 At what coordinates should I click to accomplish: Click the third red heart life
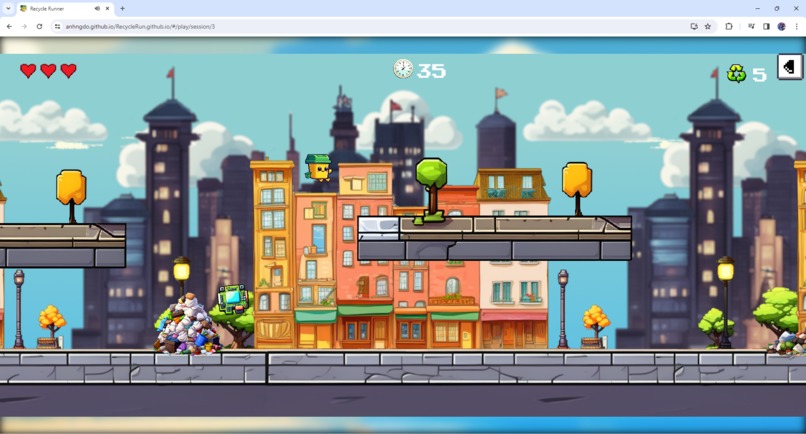68,70
